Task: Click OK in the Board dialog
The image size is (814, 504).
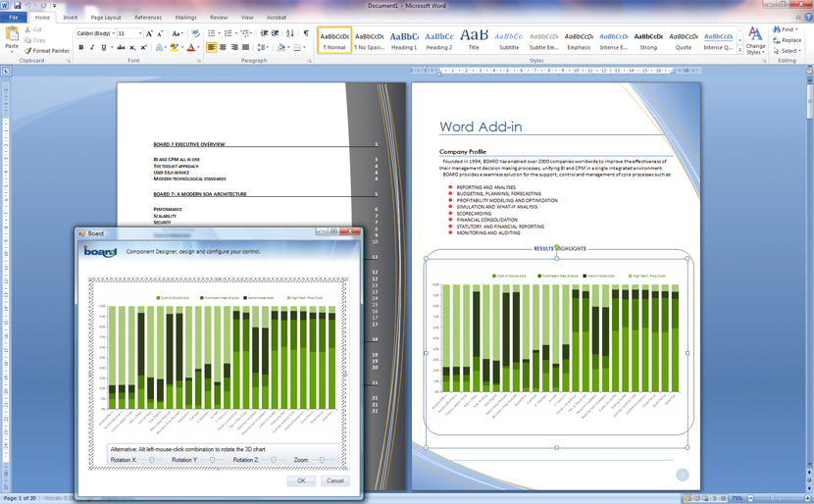Action: point(301,480)
